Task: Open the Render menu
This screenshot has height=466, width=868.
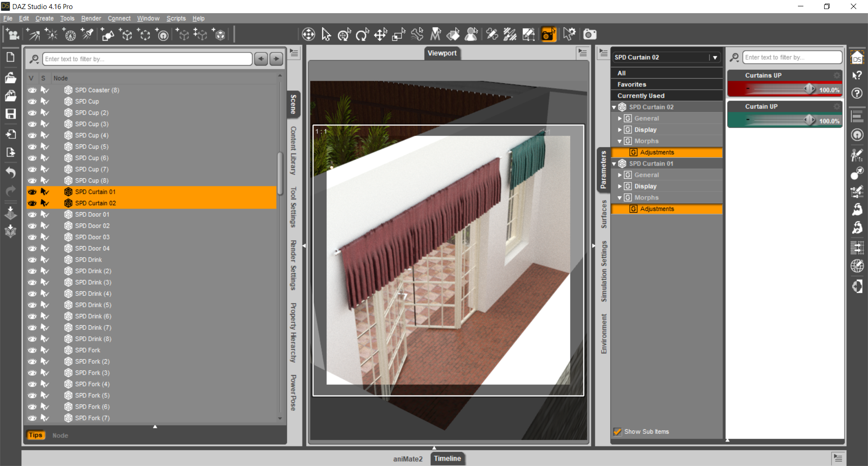Action: [91, 19]
